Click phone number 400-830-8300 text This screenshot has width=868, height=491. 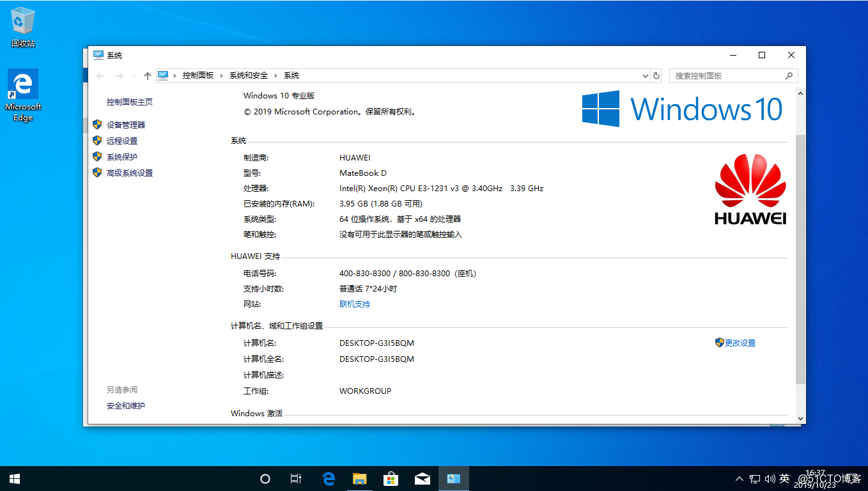[x=365, y=274]
